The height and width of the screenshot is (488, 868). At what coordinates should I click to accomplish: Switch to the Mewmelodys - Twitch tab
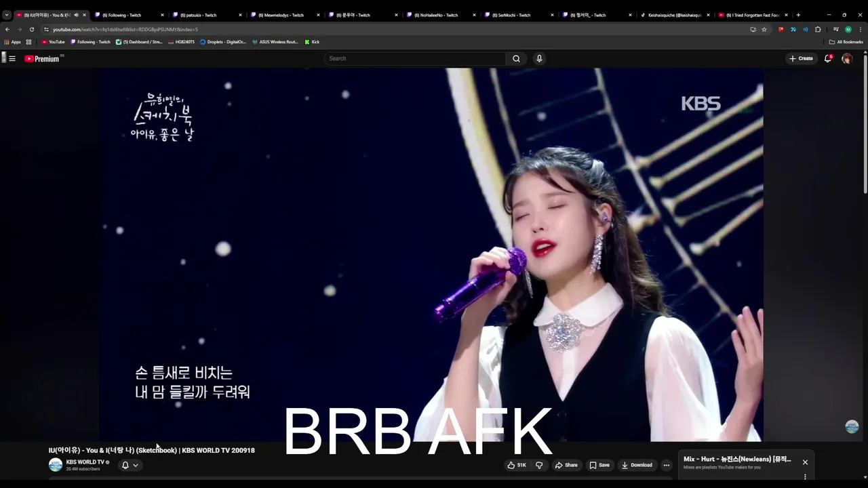point(283,15)
